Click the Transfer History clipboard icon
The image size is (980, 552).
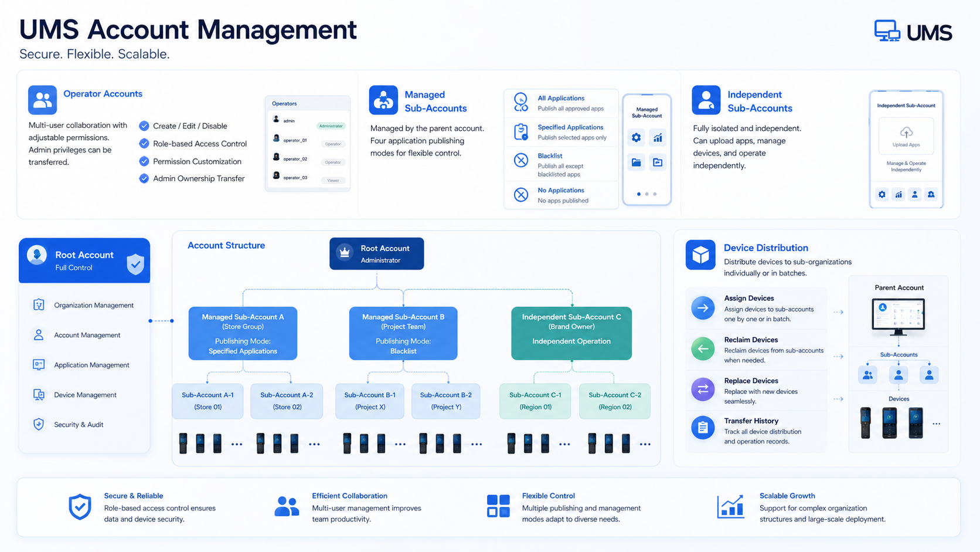click(x=703, y=428)
